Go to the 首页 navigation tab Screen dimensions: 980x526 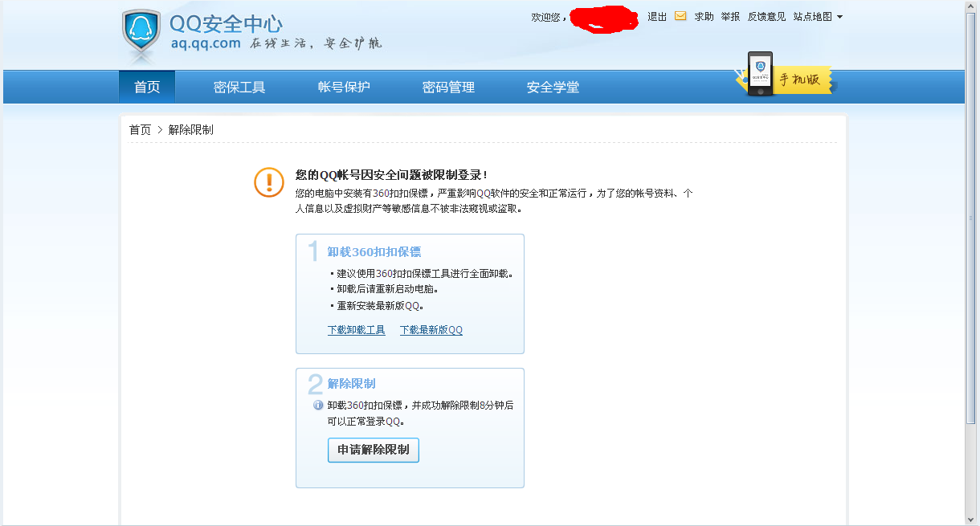147,87
